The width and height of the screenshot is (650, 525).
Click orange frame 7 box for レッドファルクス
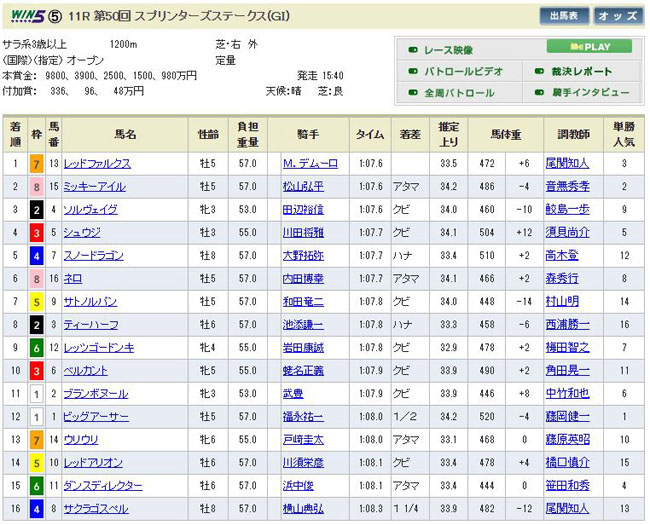click(36, 164)
